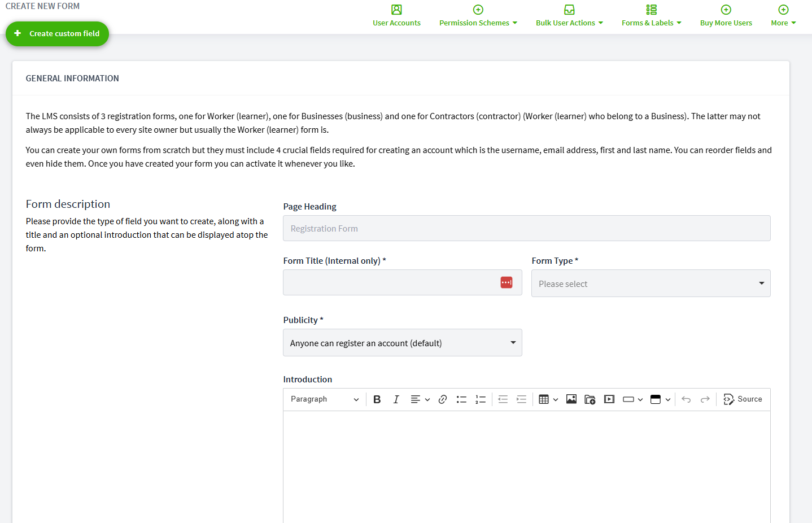Image resolution: width=812 pixels, height=523 pixels.
Task: Open the button insert dropdown
Action: (x=633, y=399)
